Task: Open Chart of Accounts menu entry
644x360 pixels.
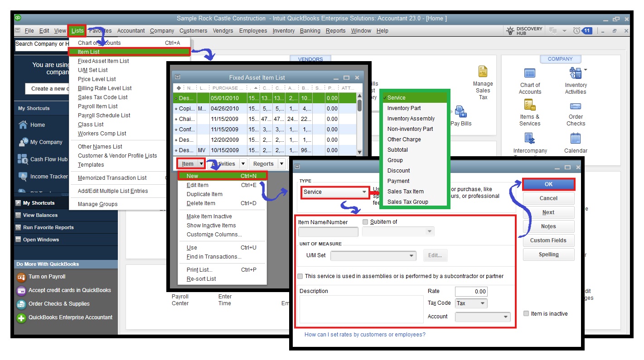Action: pyautogui.click(x=99, y=43)
